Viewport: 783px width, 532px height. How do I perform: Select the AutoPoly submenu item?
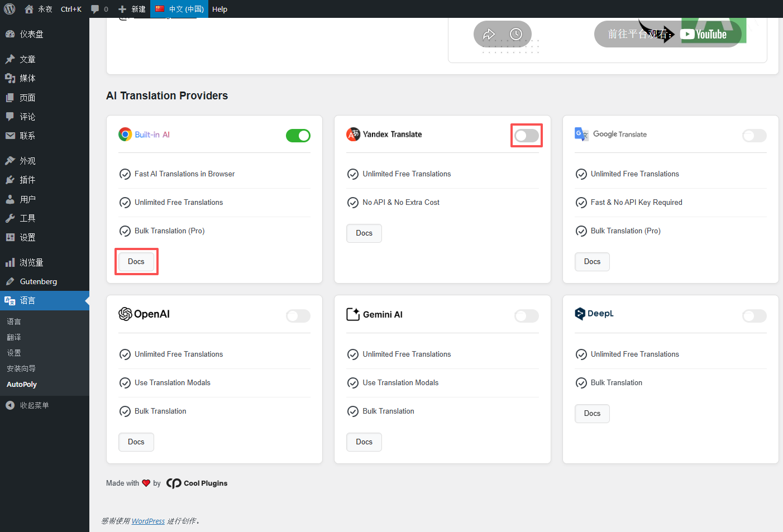pyautogui.click(x=22, y=385)
